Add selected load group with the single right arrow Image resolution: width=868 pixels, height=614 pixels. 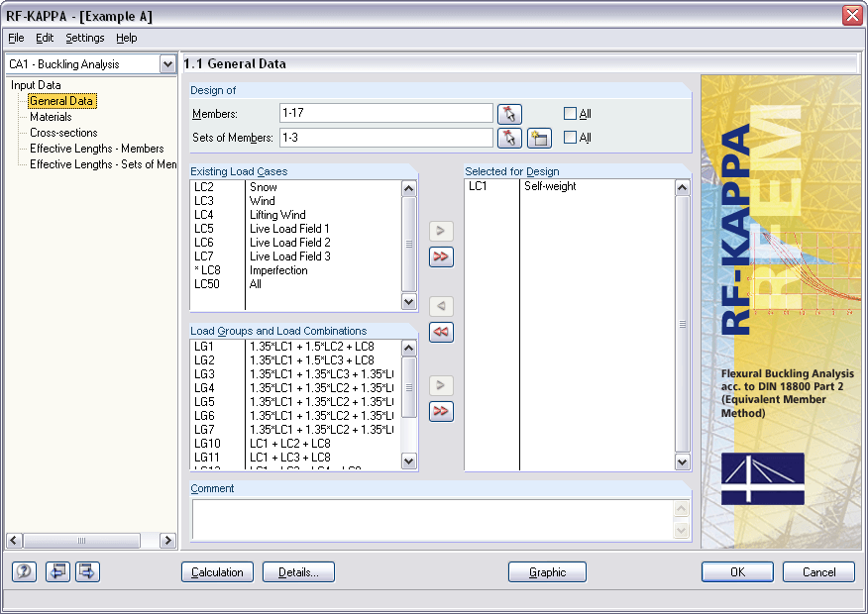[x=441, y=385]
